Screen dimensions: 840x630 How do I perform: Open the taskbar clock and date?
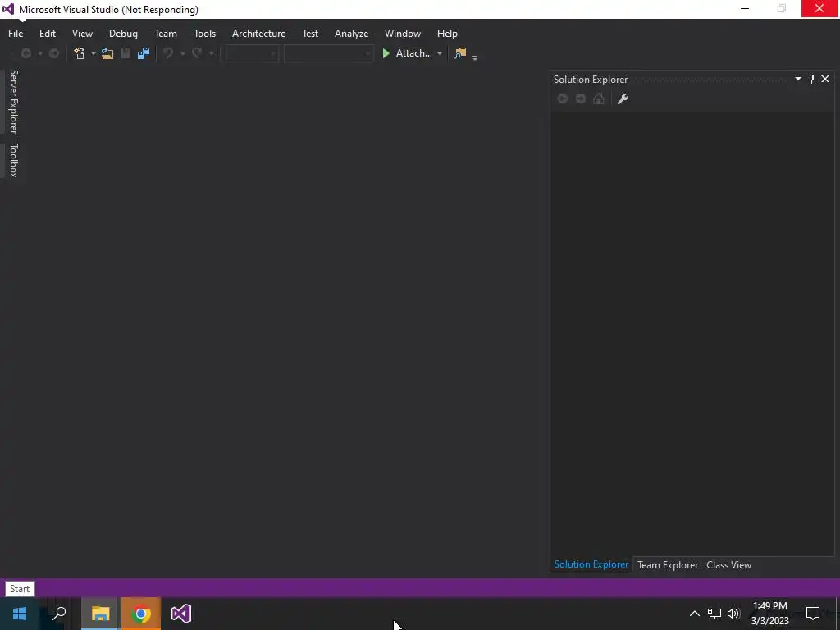point(769,614)
